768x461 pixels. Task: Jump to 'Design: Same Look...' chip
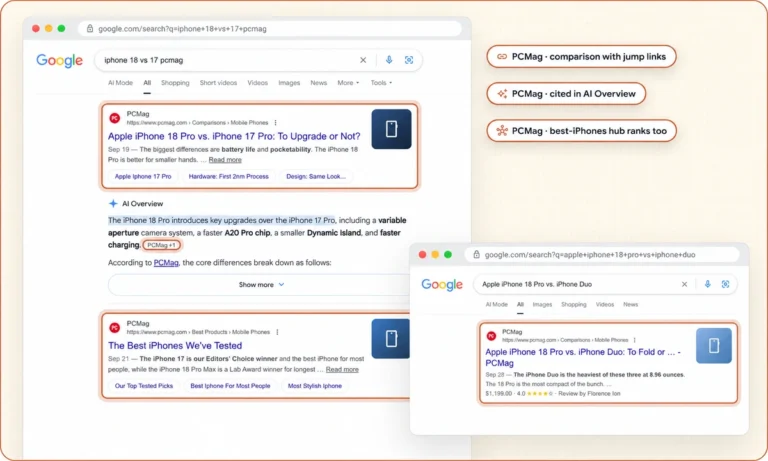[316, 176]
